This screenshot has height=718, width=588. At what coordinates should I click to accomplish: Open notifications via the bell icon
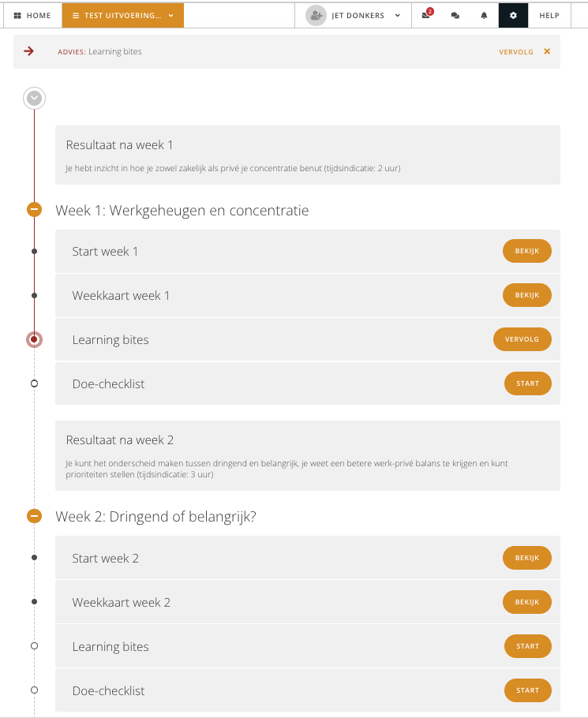click(484, 14)
